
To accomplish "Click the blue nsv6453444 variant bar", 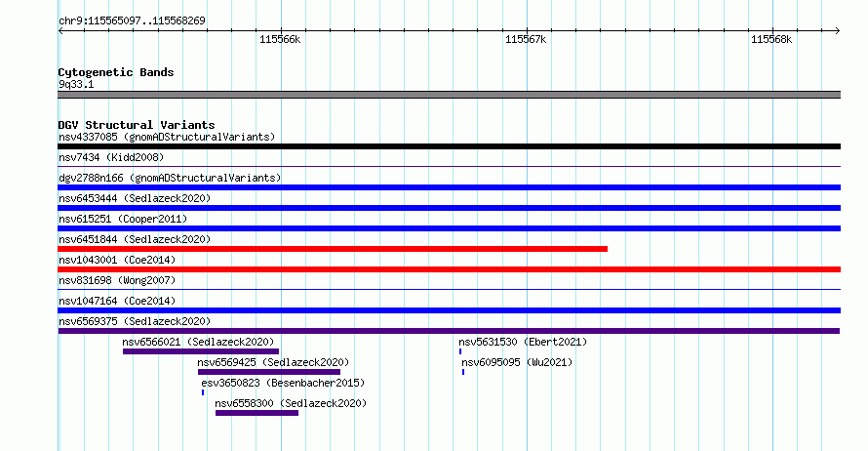I will (x=449, y=208).
